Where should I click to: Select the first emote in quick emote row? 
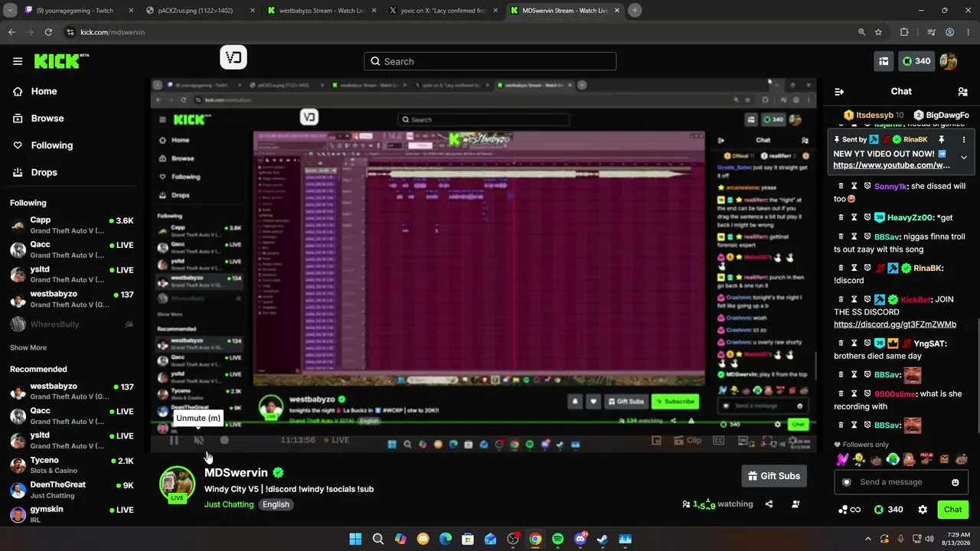point(843,459)
